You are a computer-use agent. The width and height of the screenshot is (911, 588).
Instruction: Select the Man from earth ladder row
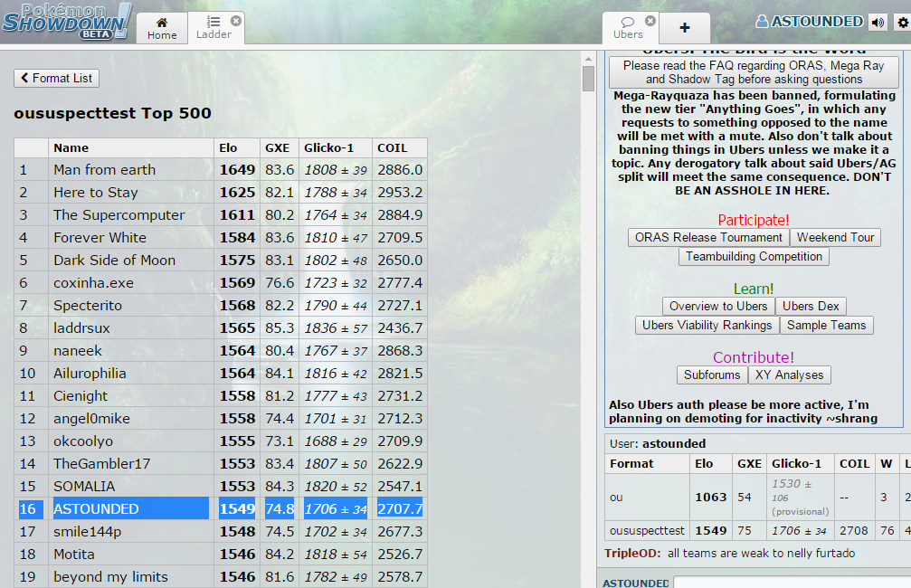[x=104, y=170]
